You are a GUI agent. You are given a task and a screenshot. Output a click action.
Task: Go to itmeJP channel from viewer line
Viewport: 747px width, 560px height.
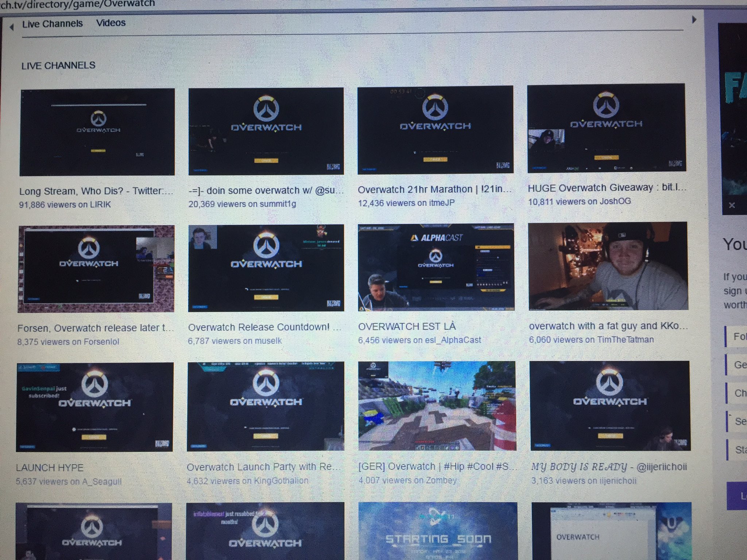click(406, 203)
